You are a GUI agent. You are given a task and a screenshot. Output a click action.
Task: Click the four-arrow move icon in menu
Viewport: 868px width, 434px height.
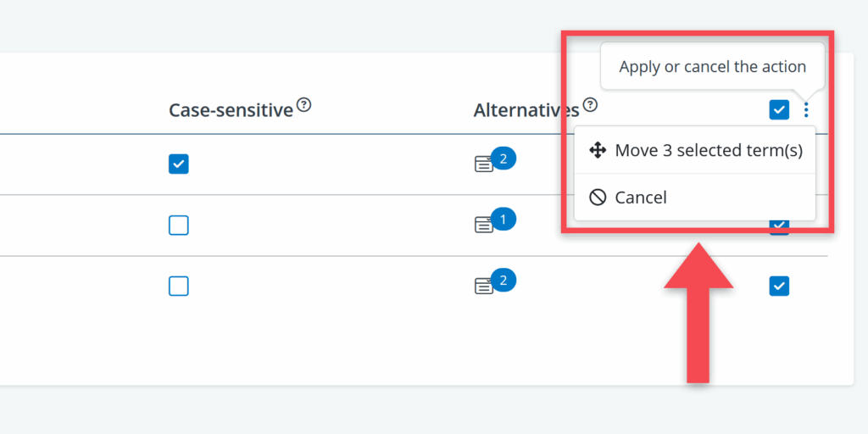[598, 151]
